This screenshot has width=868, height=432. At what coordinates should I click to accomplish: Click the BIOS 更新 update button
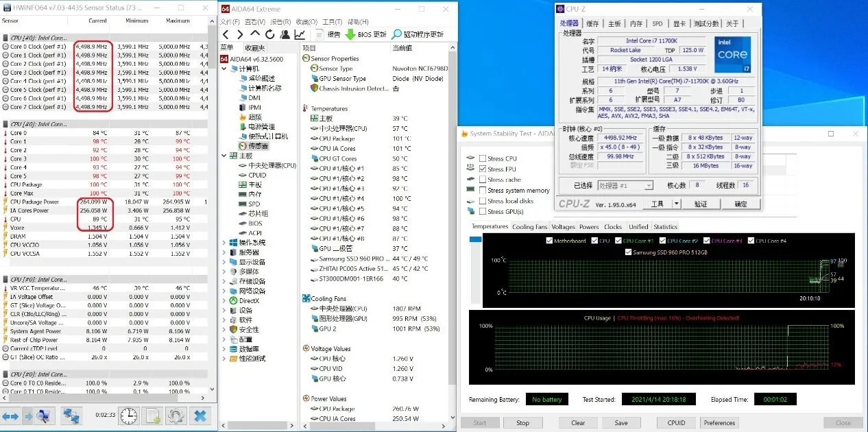(x=366, y=34)
